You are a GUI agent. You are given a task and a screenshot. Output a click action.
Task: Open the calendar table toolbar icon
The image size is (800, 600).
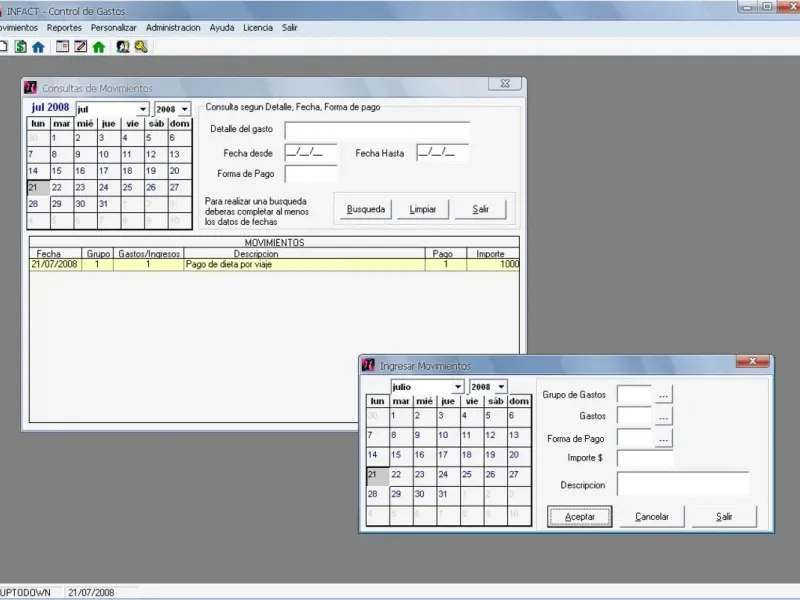[x=62, y=47]
